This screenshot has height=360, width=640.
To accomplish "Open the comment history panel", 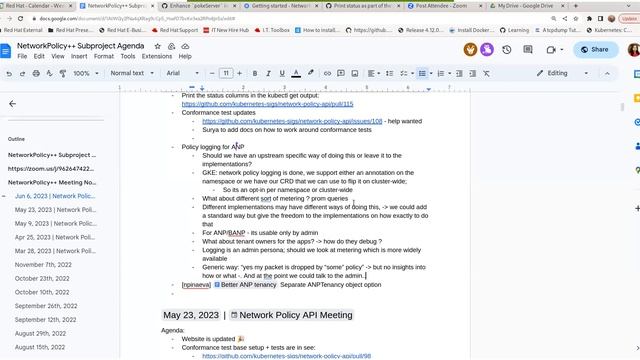I will click(x=528, y=50).
